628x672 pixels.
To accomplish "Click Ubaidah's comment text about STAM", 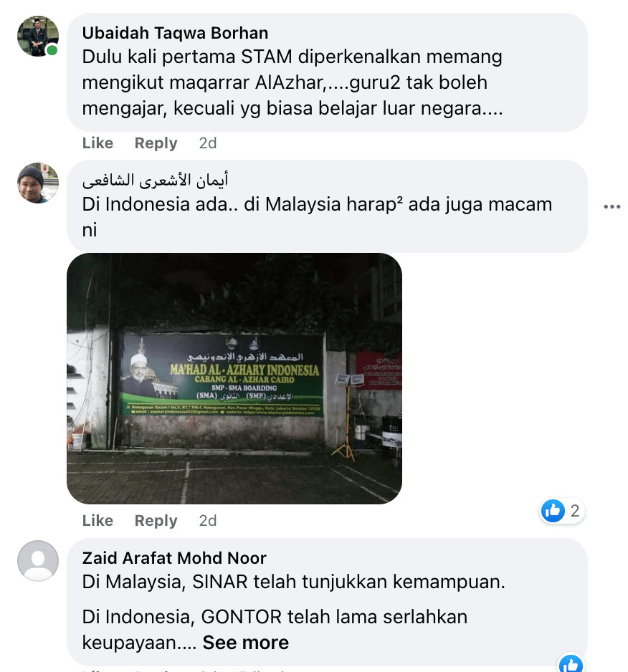I will [x=292, y=82].
